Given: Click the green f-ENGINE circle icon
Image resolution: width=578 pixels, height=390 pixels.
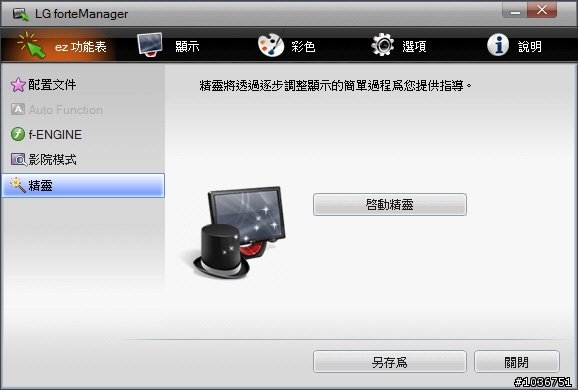Looking at the screenshot, I should (18, 134).
